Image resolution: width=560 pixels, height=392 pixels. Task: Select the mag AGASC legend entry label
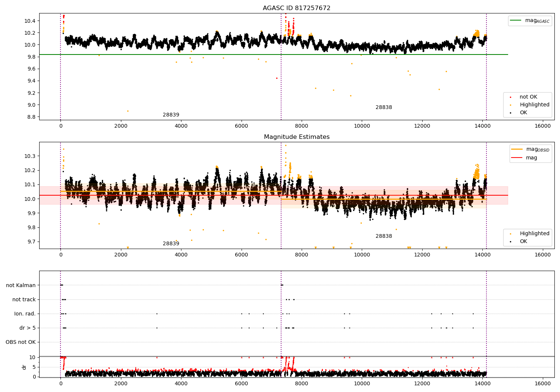[537, 21]
